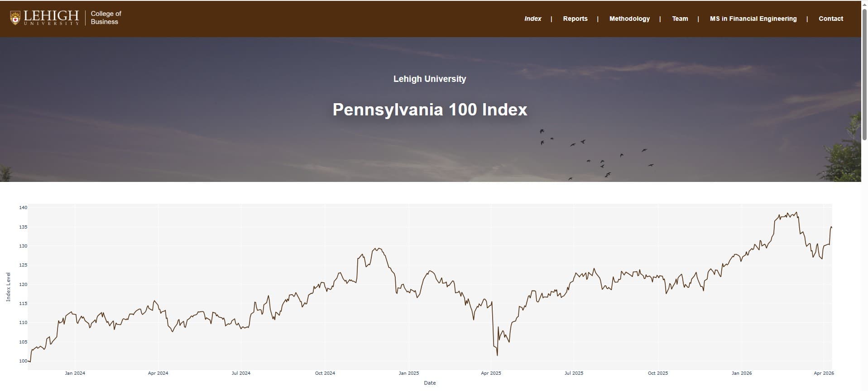Screen dimensions: 868x391
Task: Click the College of Business wordmark
Action: (105, 18)
